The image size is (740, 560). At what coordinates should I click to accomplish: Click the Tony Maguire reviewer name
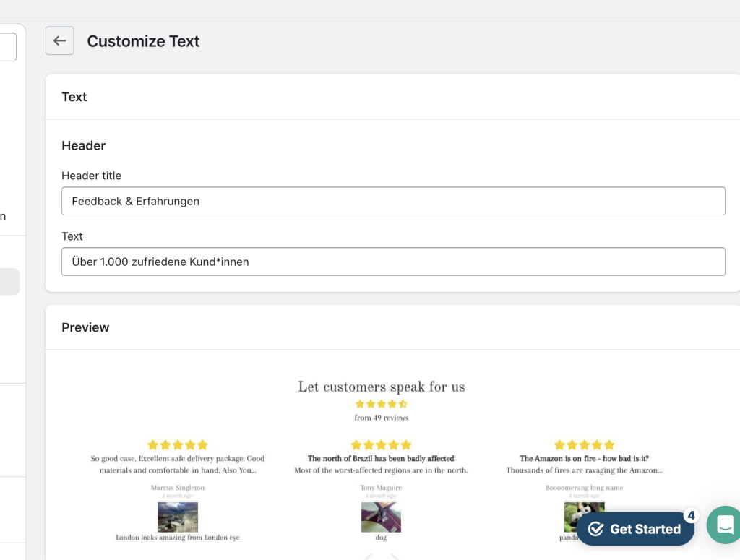[x=381, y=487]
